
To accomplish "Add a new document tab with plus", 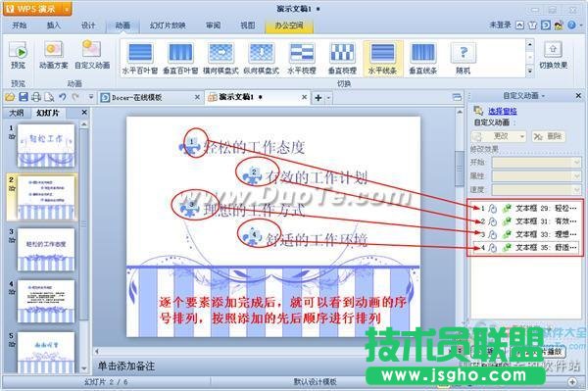I will [x=318, y=98].
